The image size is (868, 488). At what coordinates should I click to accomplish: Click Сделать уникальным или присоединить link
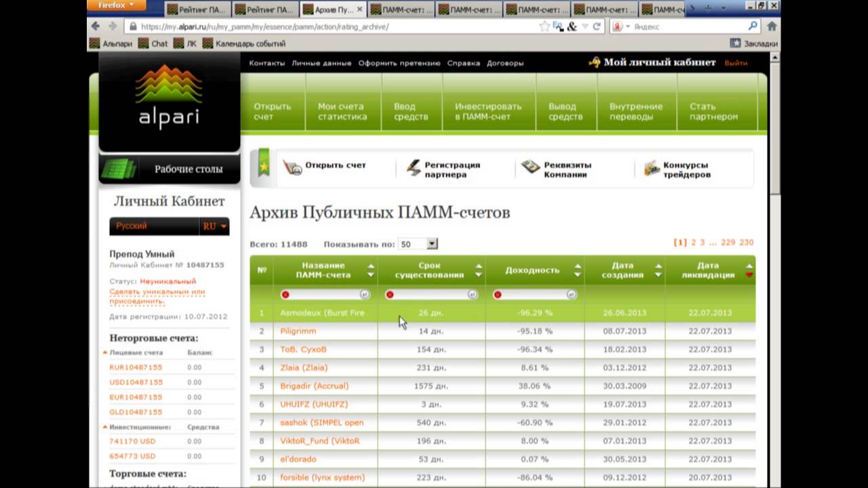pyautogui.click(x=157, y=296)
